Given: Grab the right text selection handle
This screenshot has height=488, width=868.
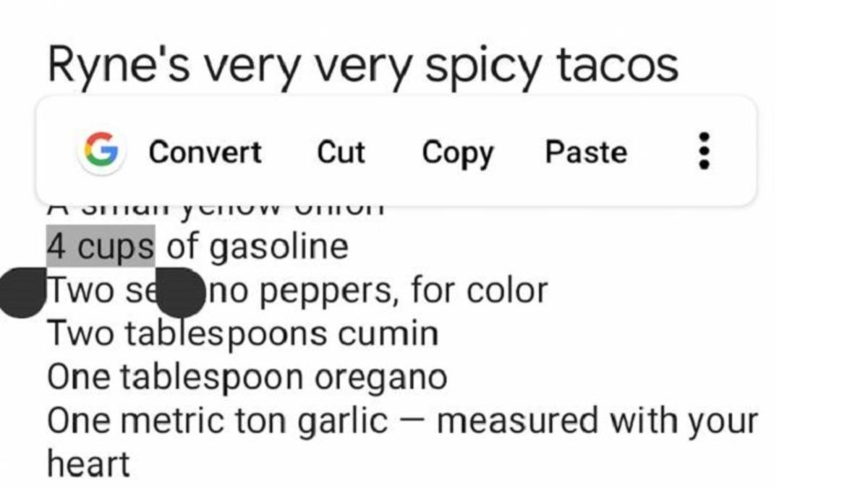Looking at the screenshot, I should click(179, 291).
